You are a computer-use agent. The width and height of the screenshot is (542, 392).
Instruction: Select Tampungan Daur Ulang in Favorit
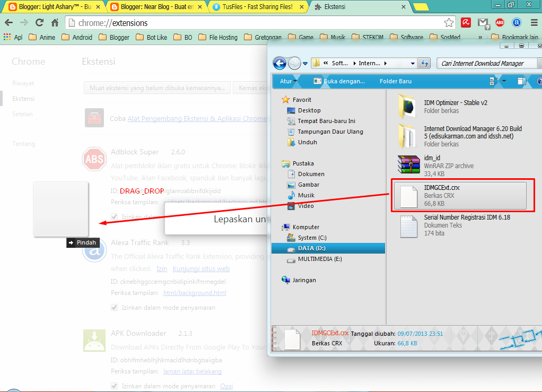pyautogui.click(x=325, y=132)
